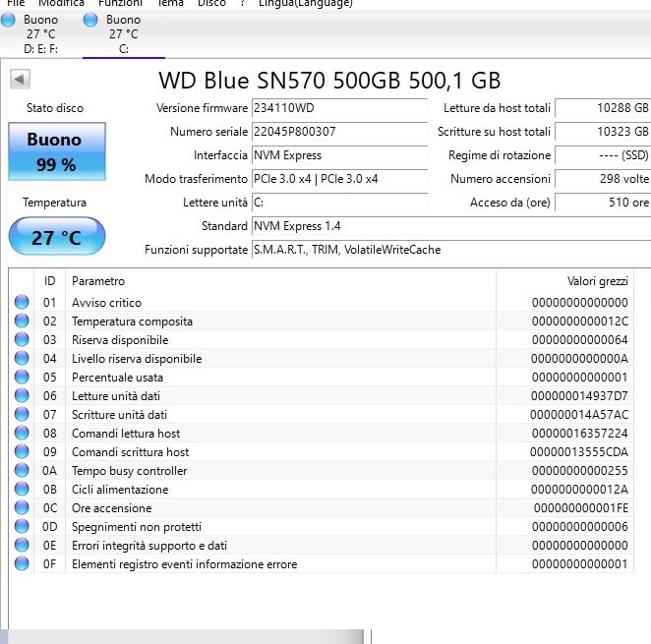Click status orb for Percentuale usata row
The image size is (651, 644).
point(22,377)
